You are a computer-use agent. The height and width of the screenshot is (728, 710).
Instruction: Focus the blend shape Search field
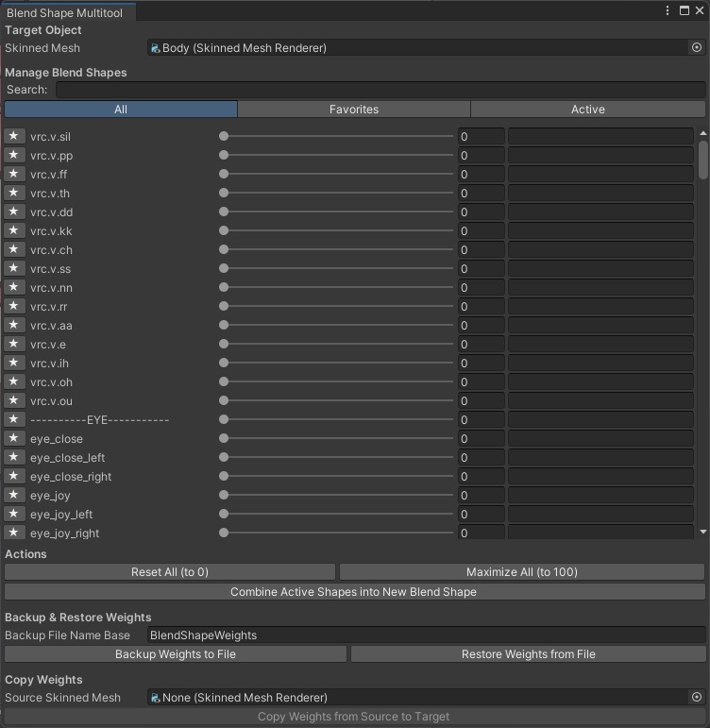pyautogui.click(x=380, y=90)
